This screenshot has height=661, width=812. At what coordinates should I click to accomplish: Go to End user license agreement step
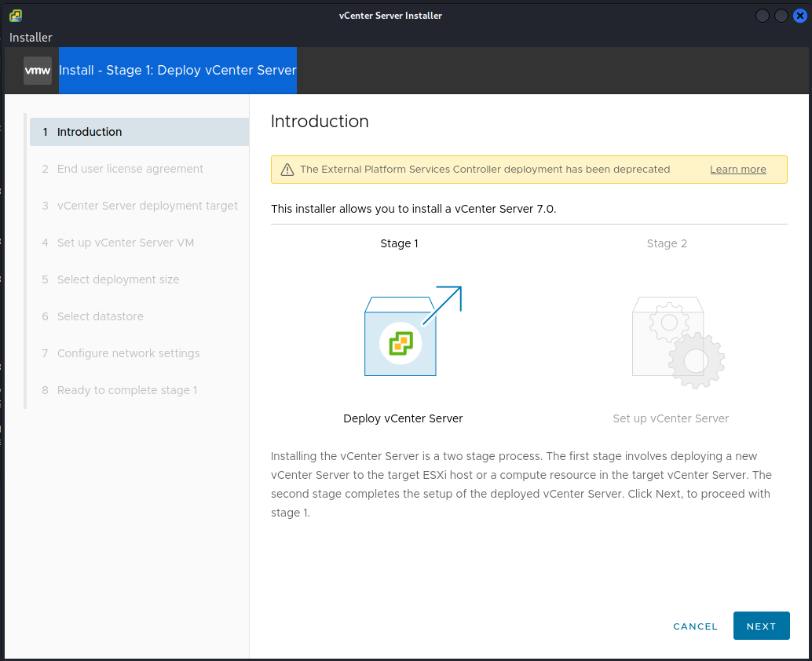click(130, 169)
